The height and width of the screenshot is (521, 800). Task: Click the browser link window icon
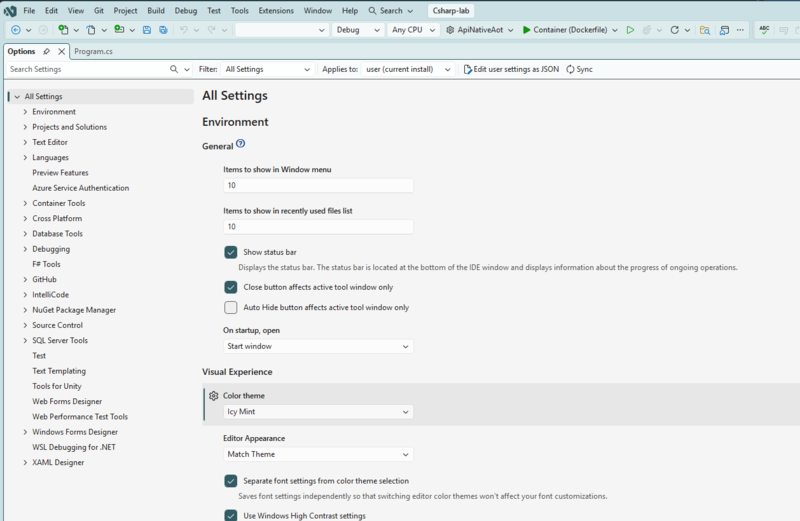(x=724, y=30)
